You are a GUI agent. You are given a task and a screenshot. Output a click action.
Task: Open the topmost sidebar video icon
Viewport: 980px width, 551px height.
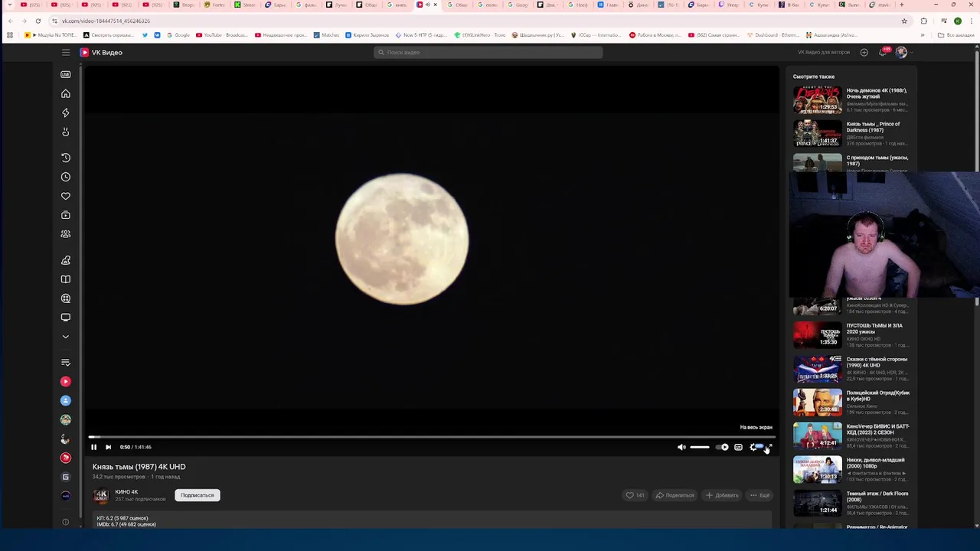(66, 74)
